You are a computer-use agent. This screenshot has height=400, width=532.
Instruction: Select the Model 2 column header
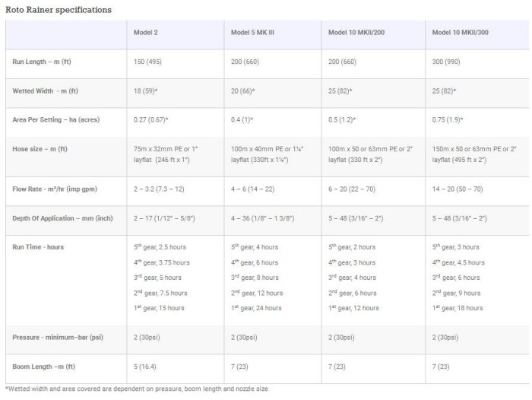click(147, 33)
